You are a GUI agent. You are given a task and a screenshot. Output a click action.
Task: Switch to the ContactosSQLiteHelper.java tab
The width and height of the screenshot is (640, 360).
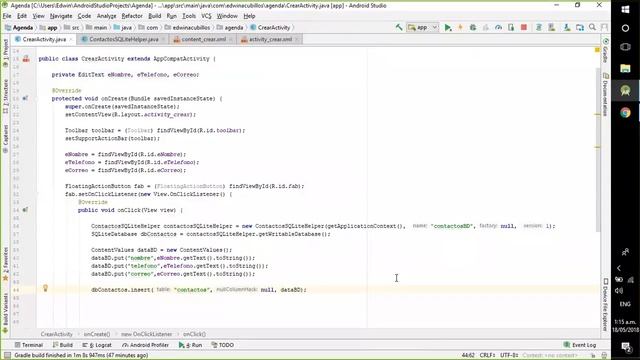pyautogui.click(x=123, y=39)
